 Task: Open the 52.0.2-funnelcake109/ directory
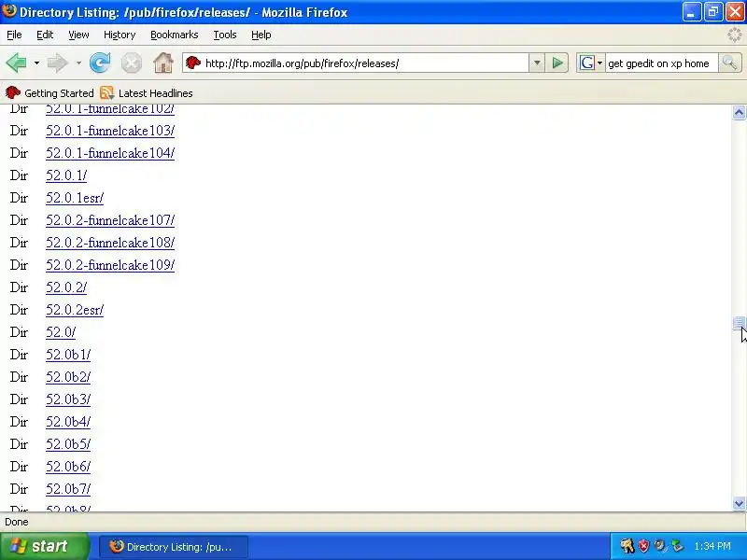[110, 265]
